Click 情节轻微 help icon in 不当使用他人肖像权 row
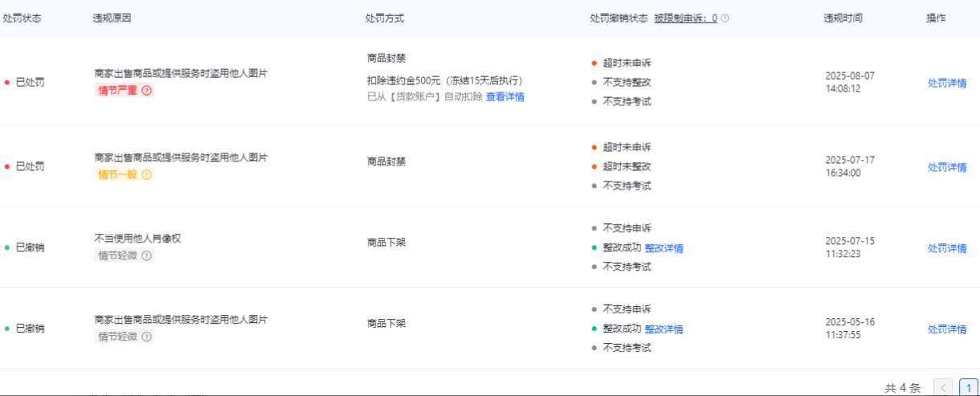Screen dimensions: 980x396 (146, 256)
